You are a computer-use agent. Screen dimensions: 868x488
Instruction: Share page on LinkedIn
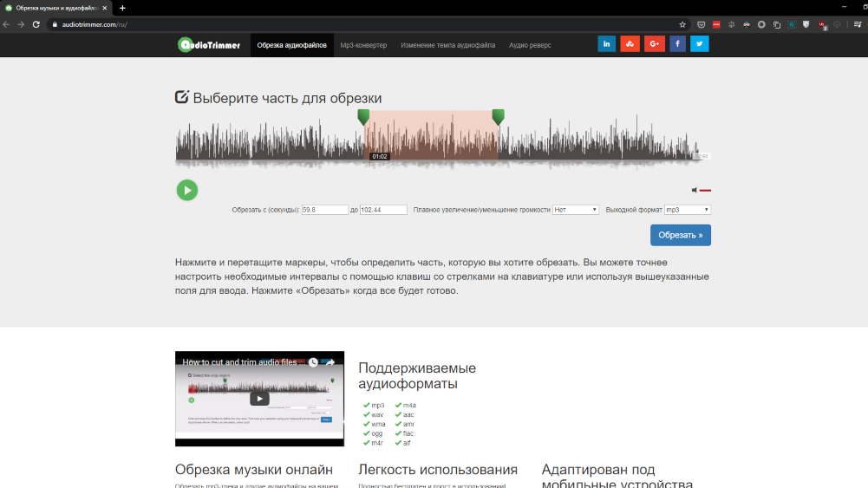point(607,43)
